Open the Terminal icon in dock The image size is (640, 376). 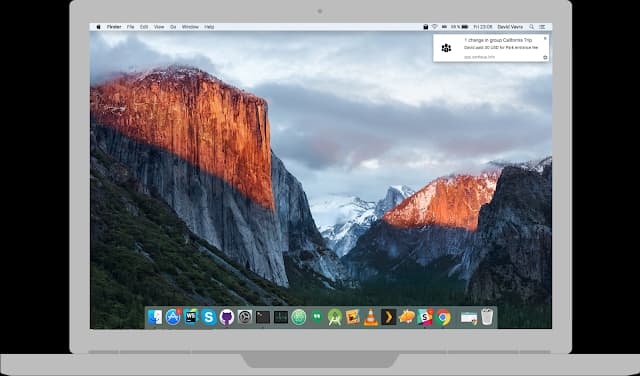click(x=263, y=317)
